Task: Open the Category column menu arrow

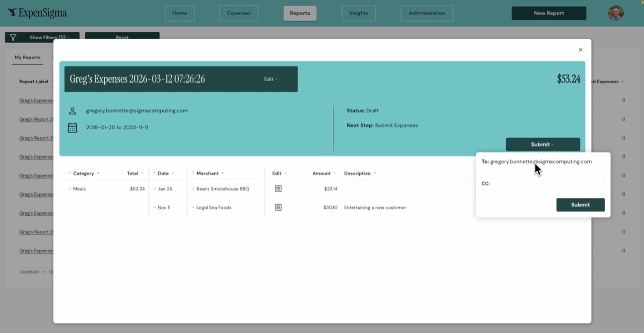Action: (98, 173)
